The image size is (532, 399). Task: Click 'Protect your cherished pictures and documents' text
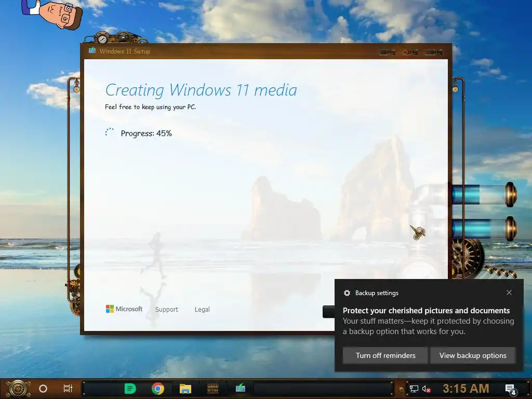tap(426, 311)
